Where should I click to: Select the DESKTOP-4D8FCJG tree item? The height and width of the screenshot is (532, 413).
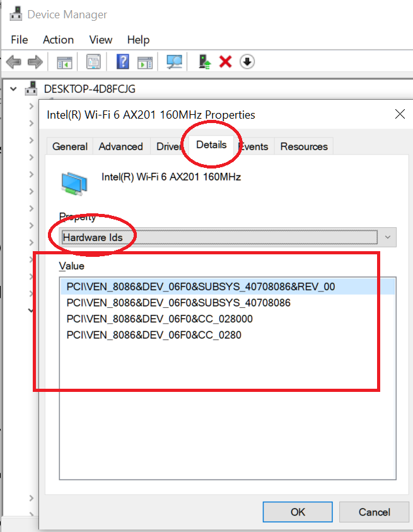click(90, 89)
